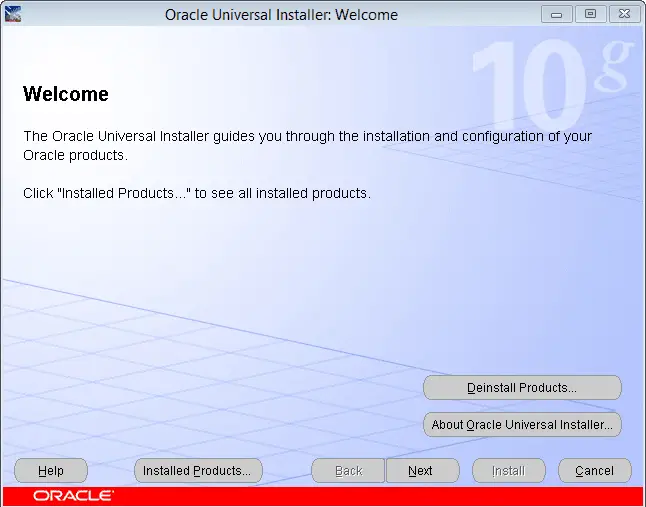
Task: Proceed with the Next button
Action: [422, 471]
